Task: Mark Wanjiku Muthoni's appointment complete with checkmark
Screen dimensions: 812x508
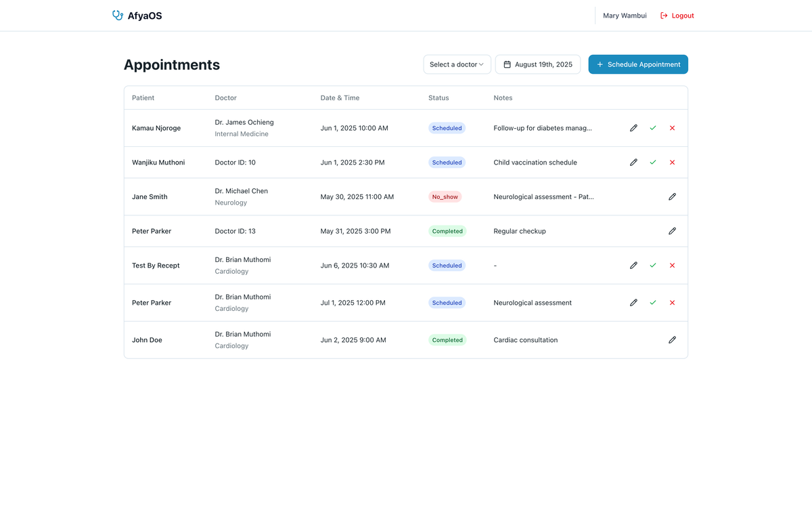Action: point(653,163)
